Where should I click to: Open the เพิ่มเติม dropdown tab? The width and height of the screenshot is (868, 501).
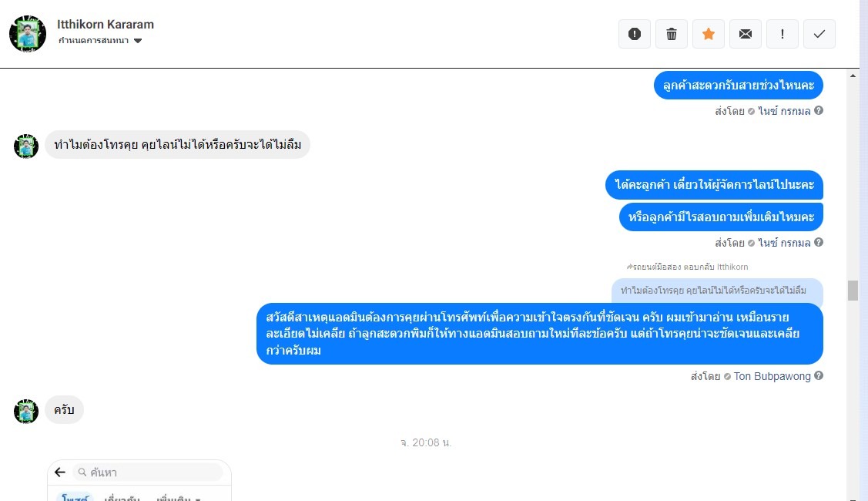[178, 498]
